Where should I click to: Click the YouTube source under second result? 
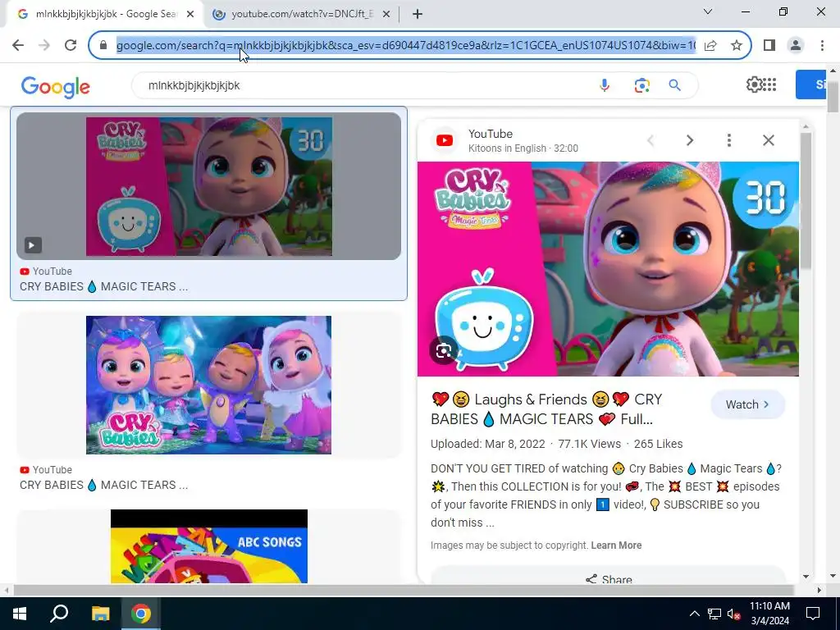point(46,470)
